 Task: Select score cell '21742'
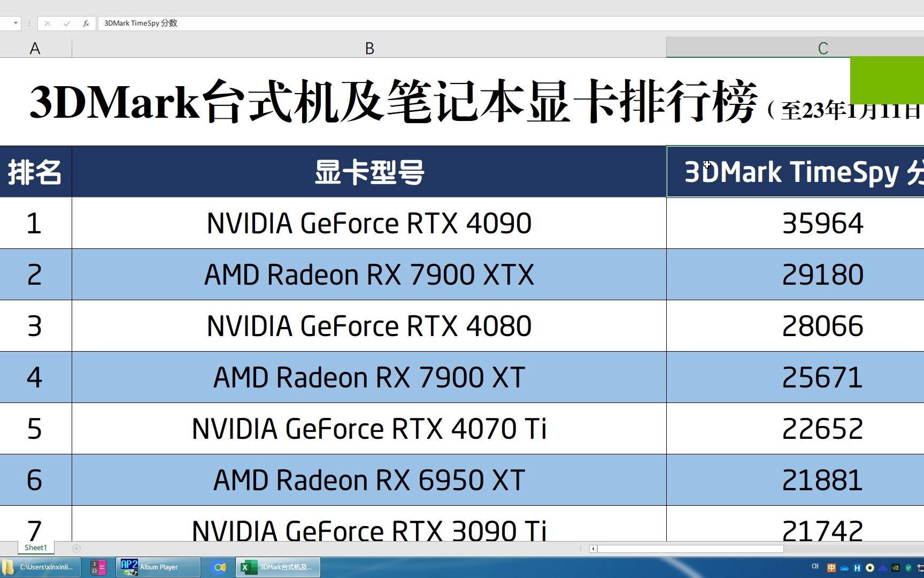(x=795, y=524)
